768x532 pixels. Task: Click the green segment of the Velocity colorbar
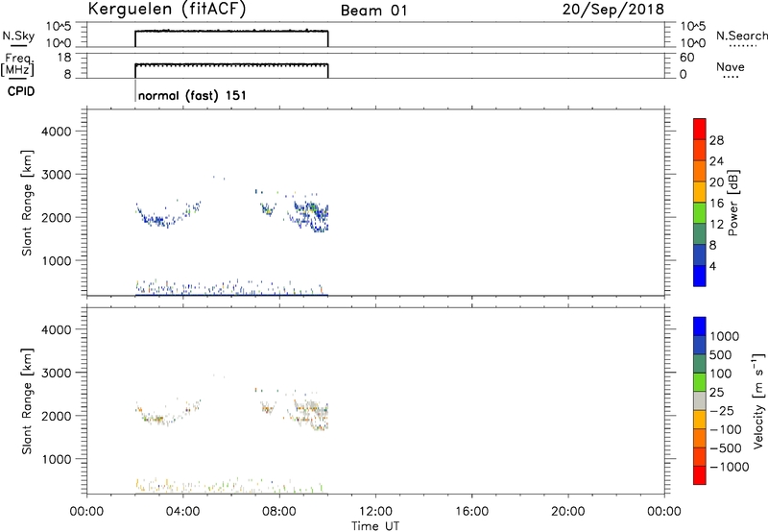tap(700, 382)
